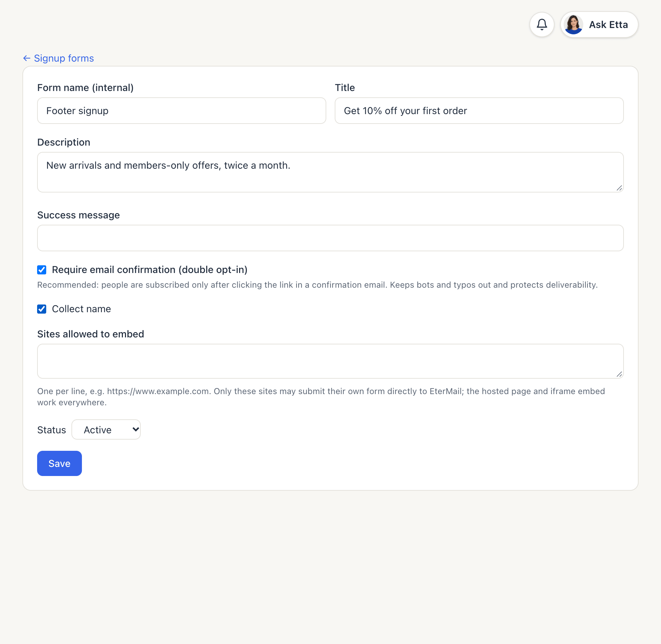This screenshot has height=644, width=661.
Task: Focus the Description text area
Action: [x=330, y=172]
